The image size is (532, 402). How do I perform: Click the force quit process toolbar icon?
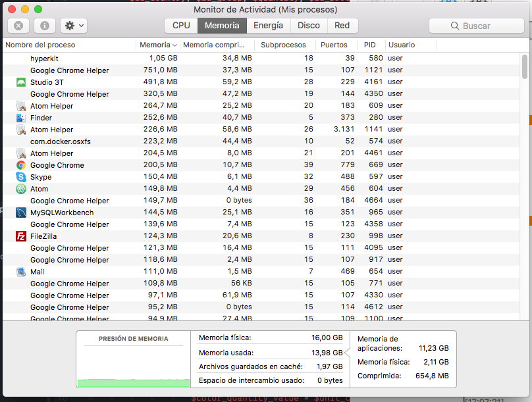coord(18,26)
